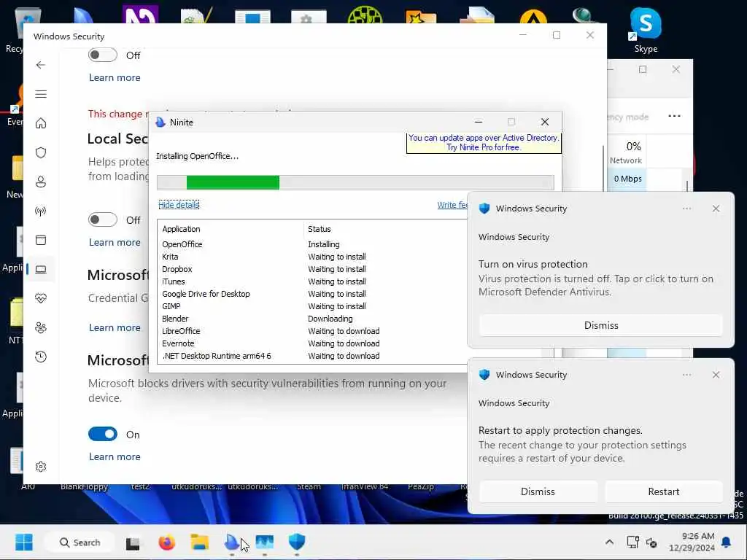747x560 pixels.
Task: Click Learn more under Credential Guard
Action: pos(115,327)
